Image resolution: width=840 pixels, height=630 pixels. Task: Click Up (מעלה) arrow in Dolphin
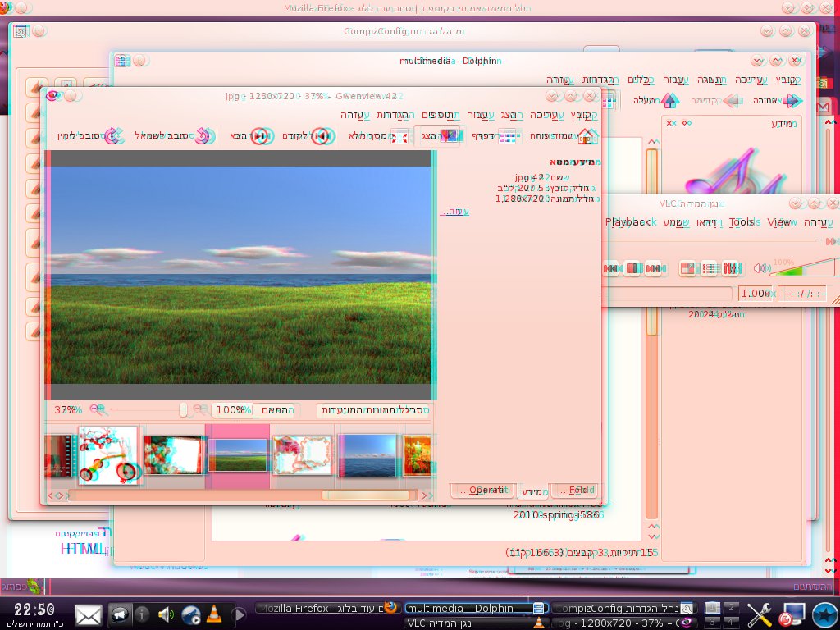point(655,100)
